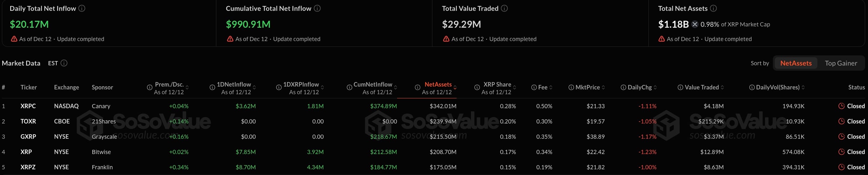Image resolution: width=868 pixels, height=175 pixels.
Task: Select NetAssets sort option
Action: (x=795, y=63)
